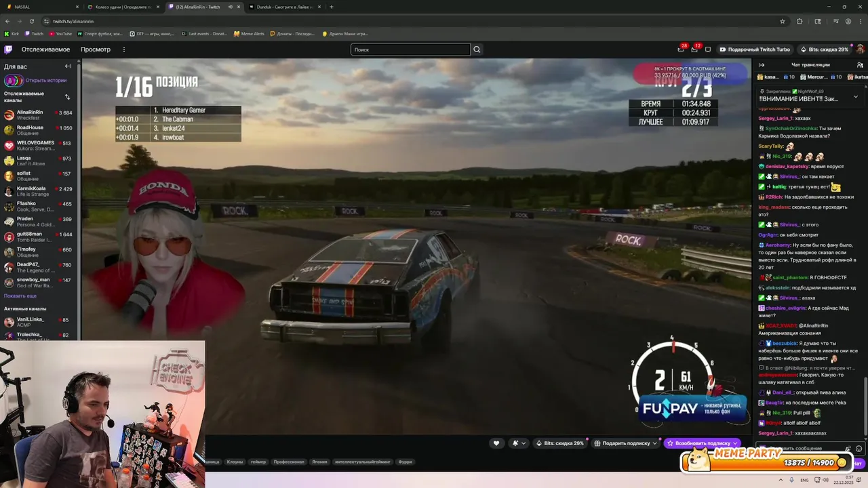The image size is (868, 488).
Task: Click the heart follow button
Action: 496,443
